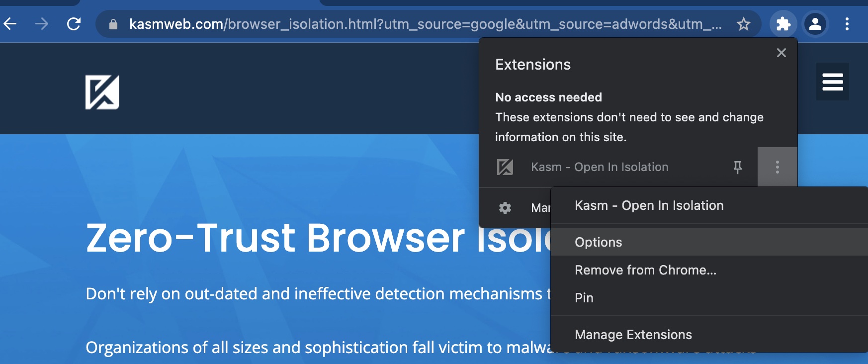Reload the page with the refresh icon
Screen dimensions: 868x364
point(74,23)
